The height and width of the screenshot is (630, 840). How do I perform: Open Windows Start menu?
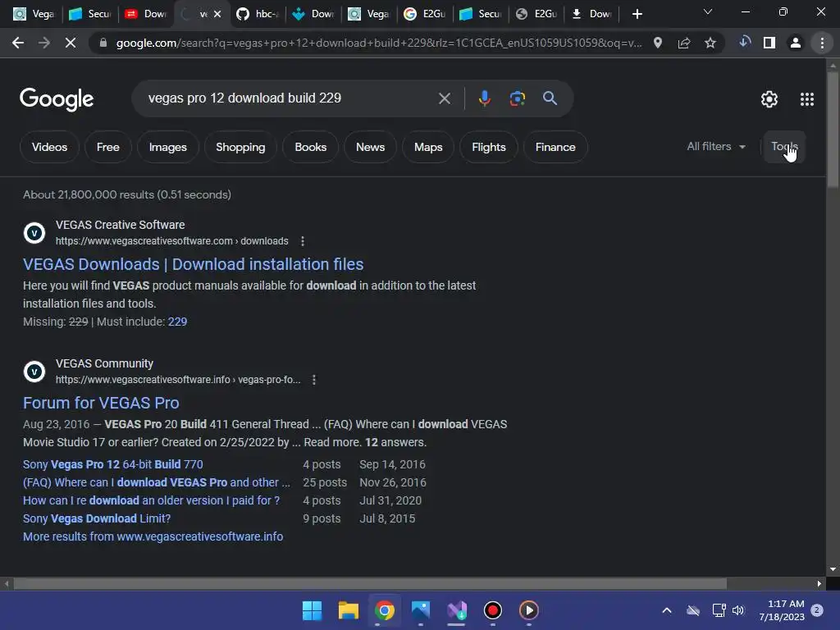(312, 610)
